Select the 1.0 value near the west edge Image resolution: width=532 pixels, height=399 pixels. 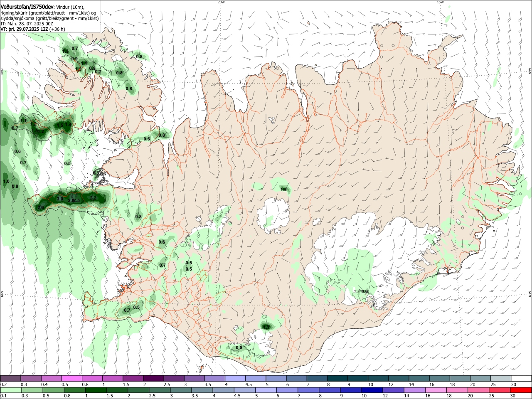pyautogui.click(x=6, y=182)
